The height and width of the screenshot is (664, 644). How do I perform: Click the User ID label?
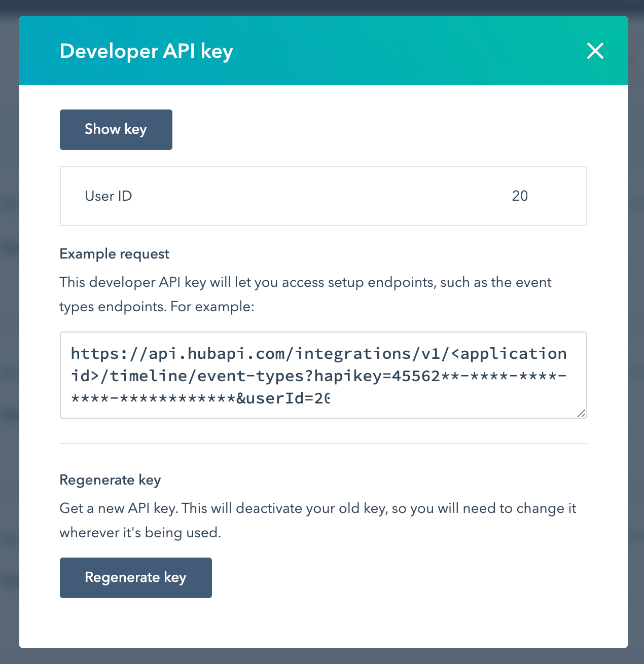coord(108,196)
